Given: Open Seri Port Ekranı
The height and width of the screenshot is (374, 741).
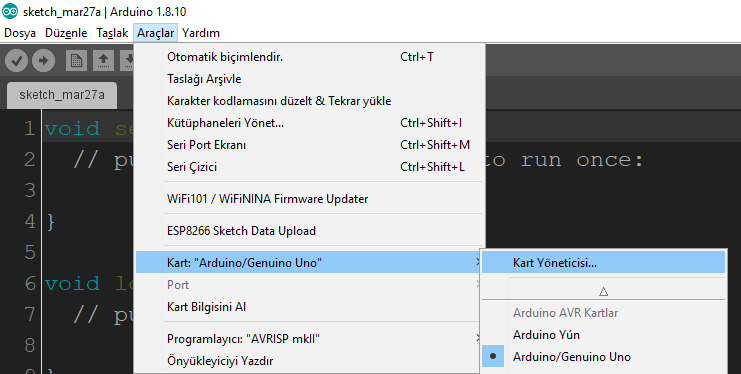Looking at the screenshot, I should 310,145.
